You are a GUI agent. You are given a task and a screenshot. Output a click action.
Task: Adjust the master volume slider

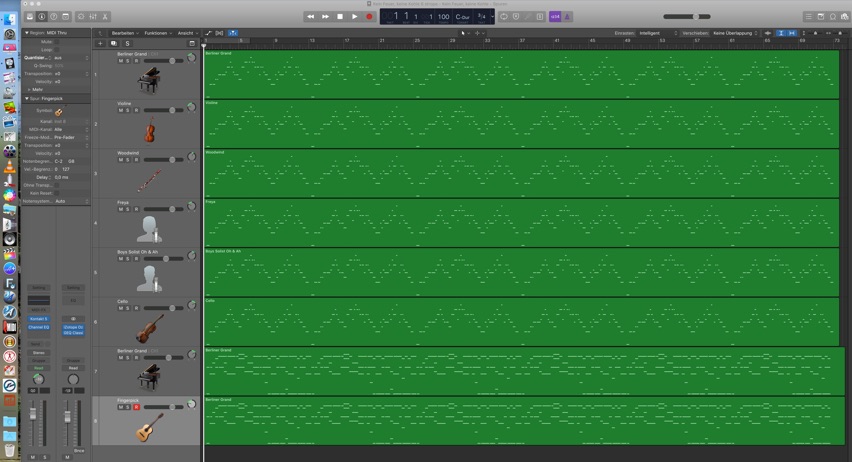687,17
